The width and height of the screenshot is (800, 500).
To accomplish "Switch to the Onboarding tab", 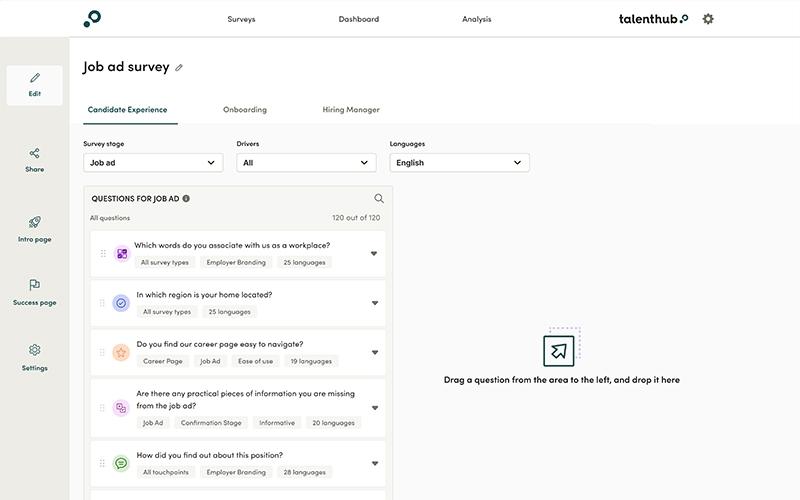I will click(245, 110).
